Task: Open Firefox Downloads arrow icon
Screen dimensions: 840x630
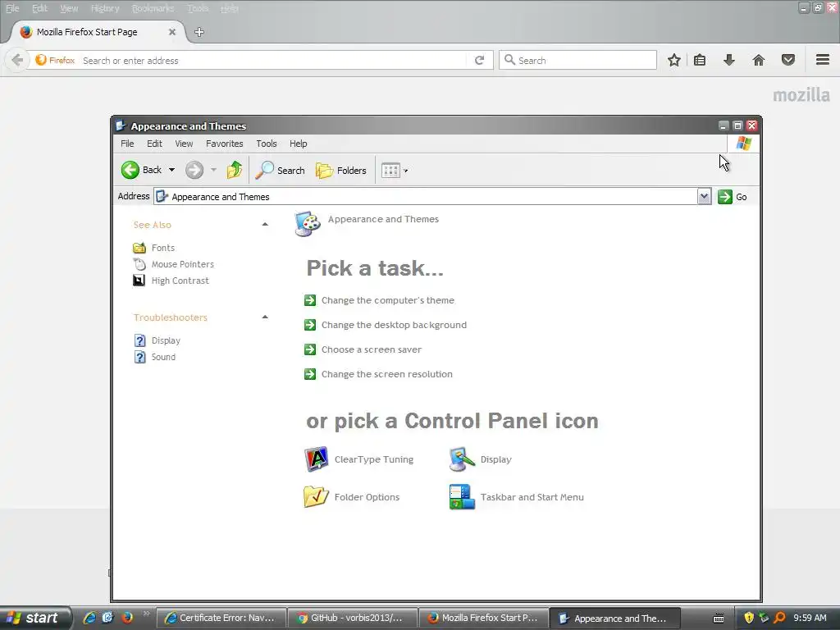Action: [728, 60]
